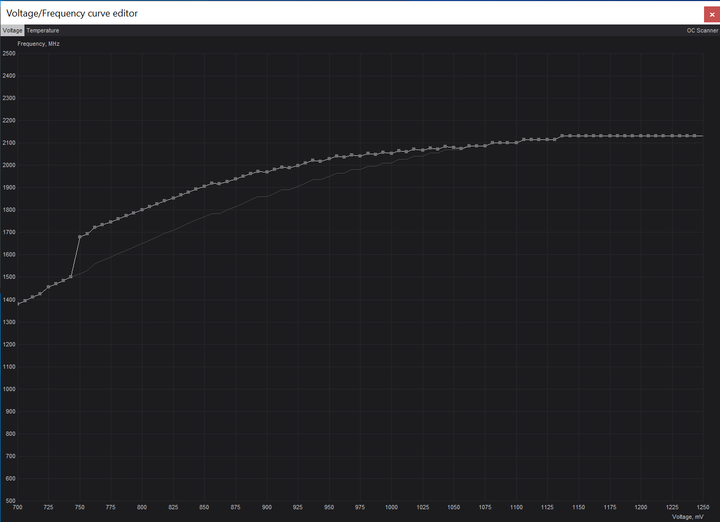Switch to the Voltage tab

pyautogui.click(x=12, y=30)
